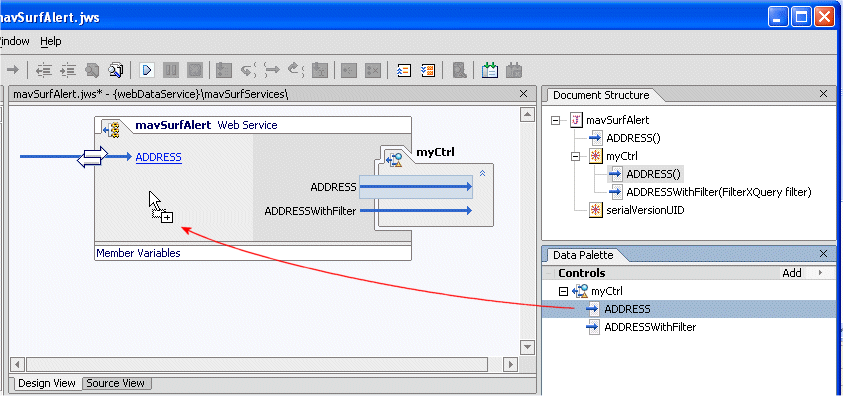Click the myCtrl control icon in Design View

tap(394, 159)
